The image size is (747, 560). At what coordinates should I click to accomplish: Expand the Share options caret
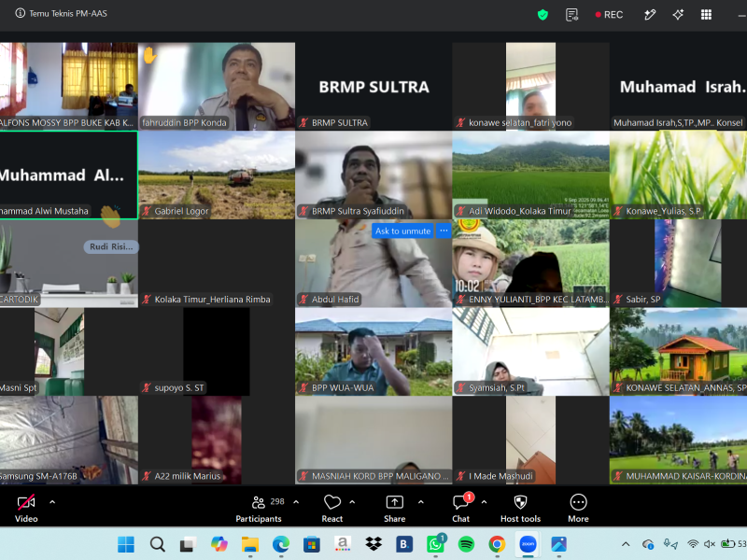[421, 502]
